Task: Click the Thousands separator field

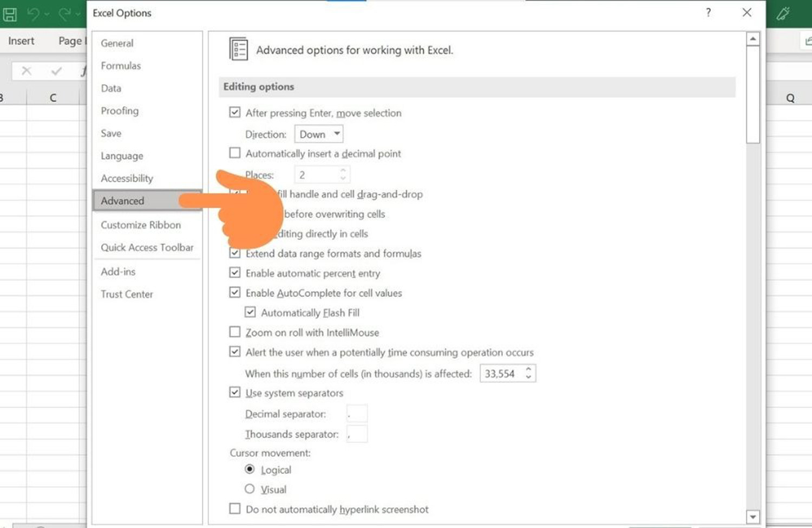Action: [x=357, y=434]
